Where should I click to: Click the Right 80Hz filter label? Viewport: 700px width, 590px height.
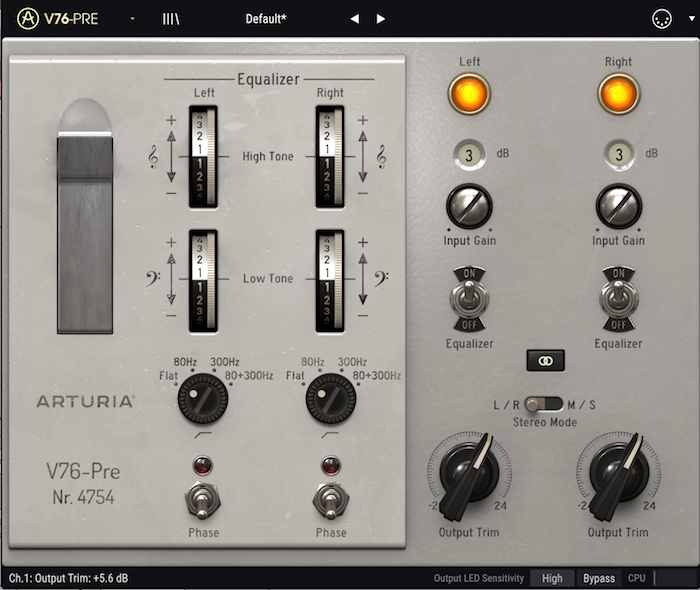click(312, 361)
